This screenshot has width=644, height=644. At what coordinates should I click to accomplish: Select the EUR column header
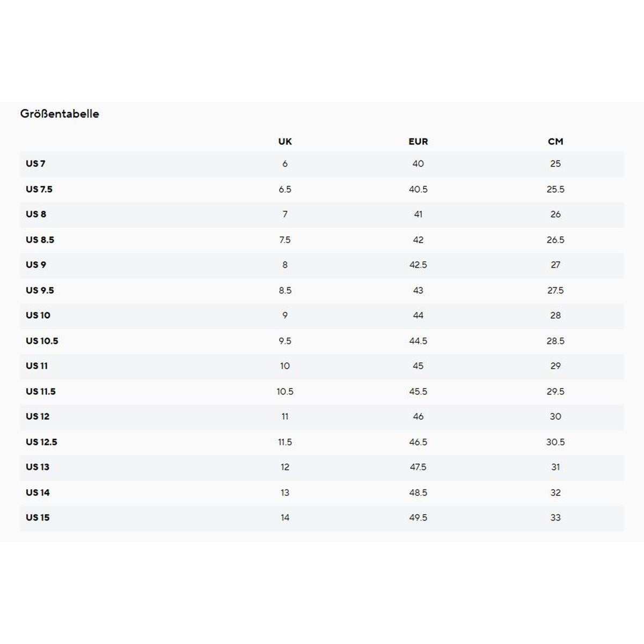[418, 142]
